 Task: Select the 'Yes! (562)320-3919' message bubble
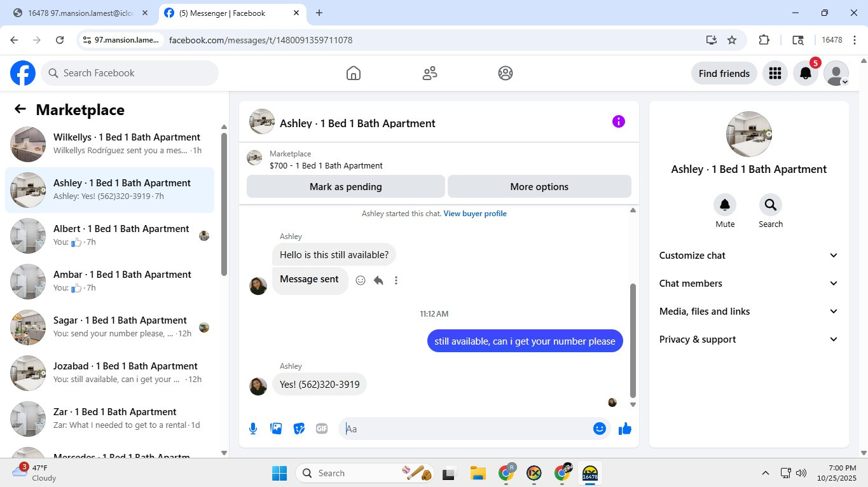[x=320, y=385]
